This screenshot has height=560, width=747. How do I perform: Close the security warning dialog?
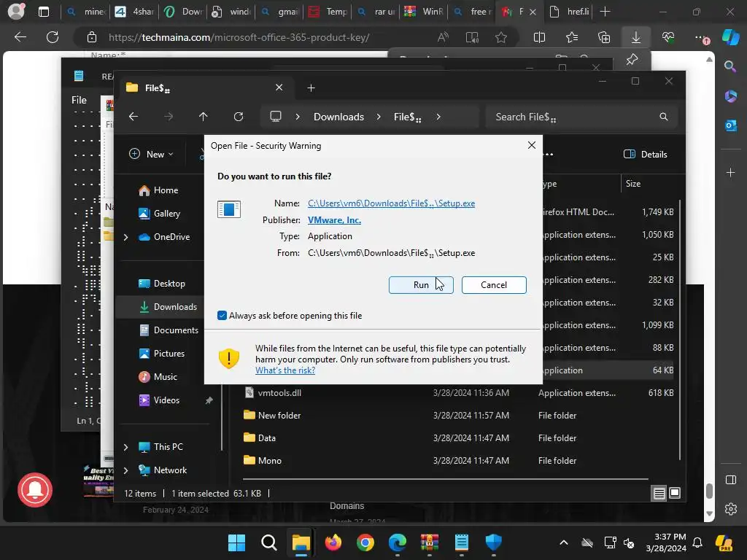tap(532, 145)
